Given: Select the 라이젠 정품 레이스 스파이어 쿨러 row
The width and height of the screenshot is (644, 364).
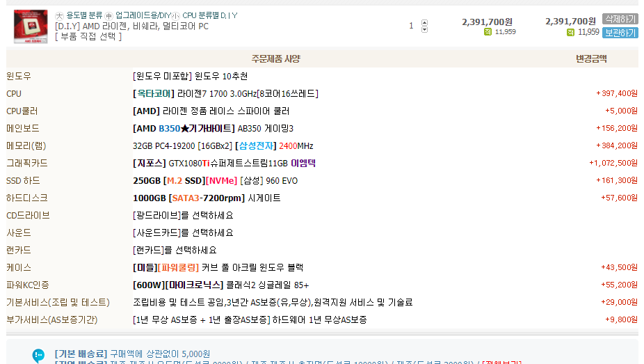Looking at the screenshot, I should coord(211,111).
